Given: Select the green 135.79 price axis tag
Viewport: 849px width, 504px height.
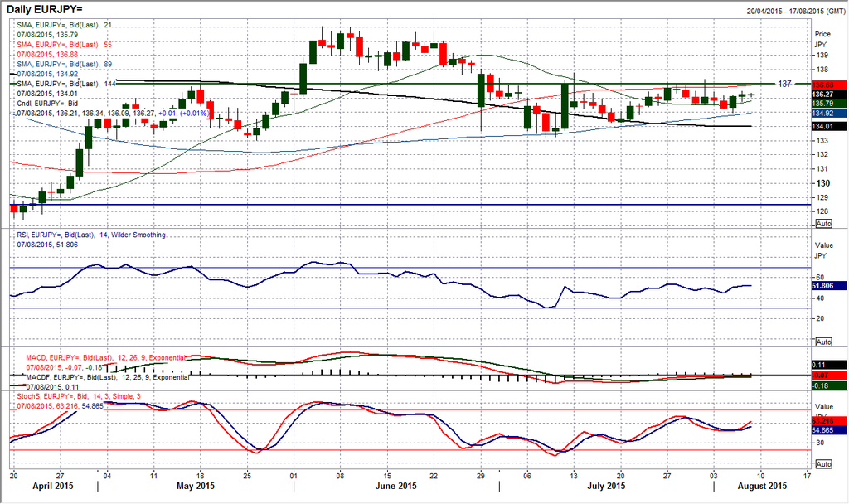Looking at the screenshot, I should click(829, 104).
